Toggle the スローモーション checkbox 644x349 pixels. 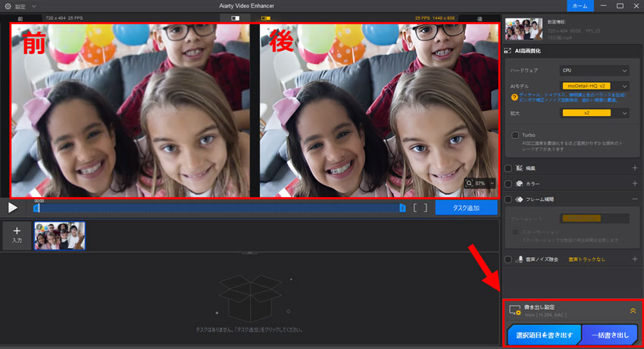pos(515,232)
